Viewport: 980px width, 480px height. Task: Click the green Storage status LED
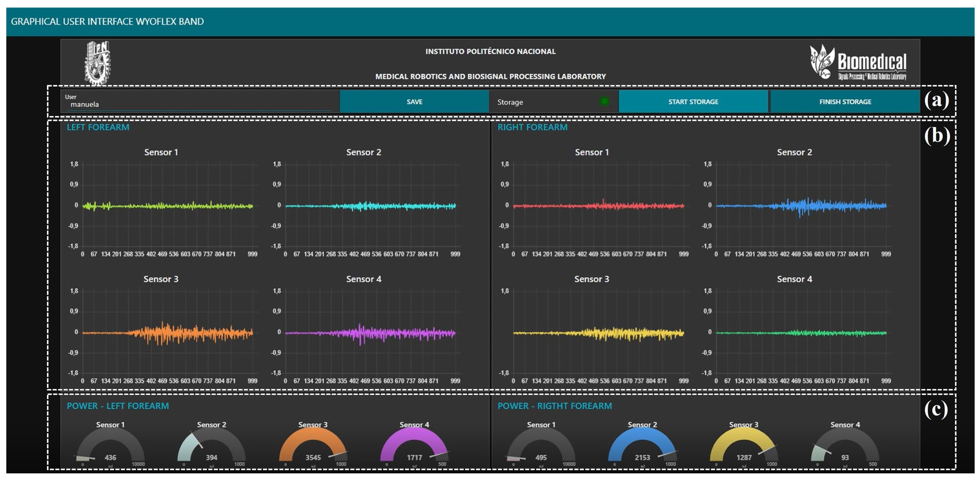click(604, 101)
